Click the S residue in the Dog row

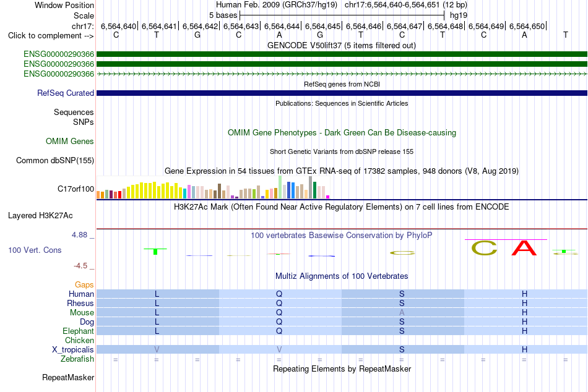click(402, 322)
